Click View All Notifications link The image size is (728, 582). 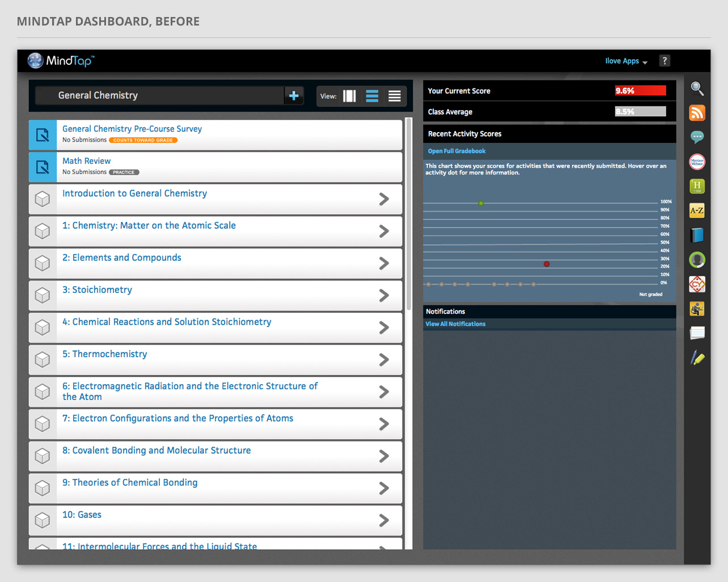click(x=455, y=324)
